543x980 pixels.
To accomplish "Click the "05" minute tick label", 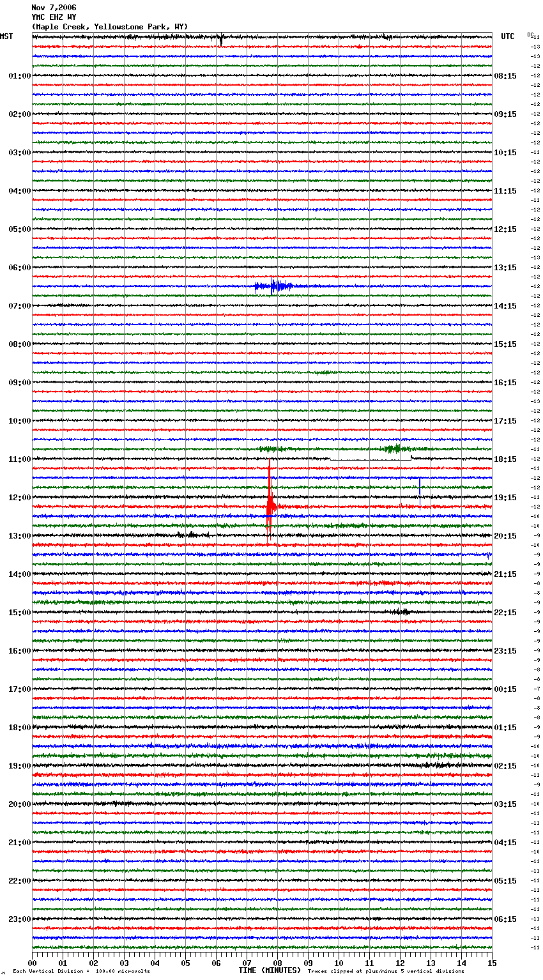I will tap(185, 963).
